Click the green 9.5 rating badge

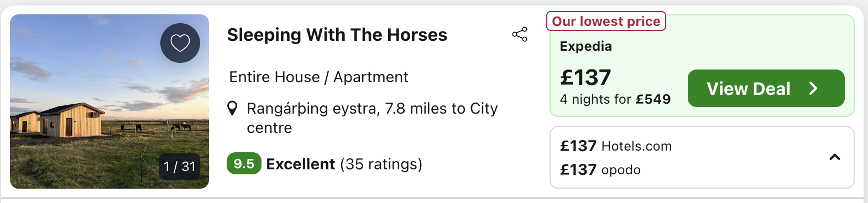coord(244,164)
